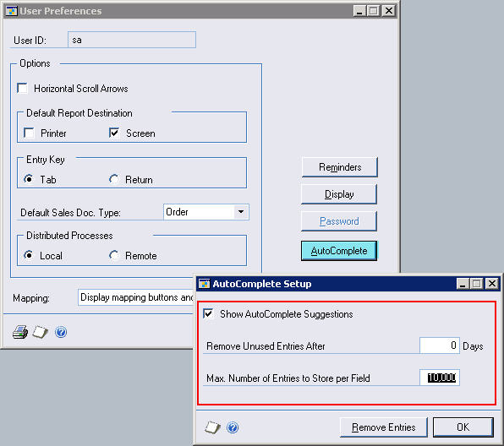Click the User ID field

coord(132,40)
